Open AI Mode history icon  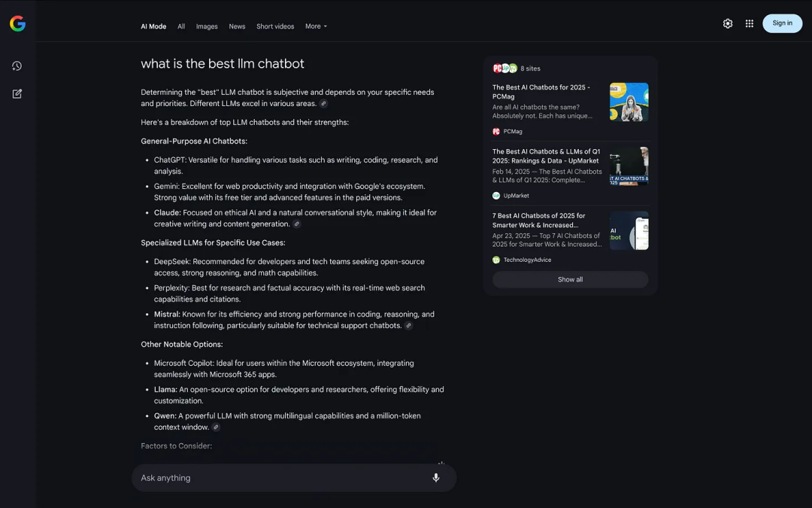[x=17, y=66]
